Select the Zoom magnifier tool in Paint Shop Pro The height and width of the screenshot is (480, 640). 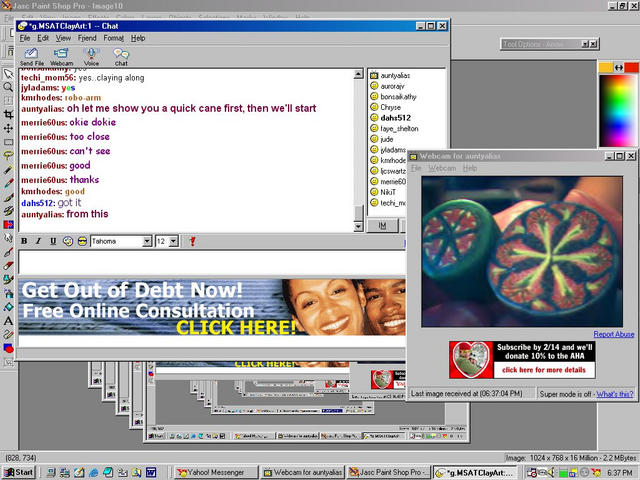point(8,87)
